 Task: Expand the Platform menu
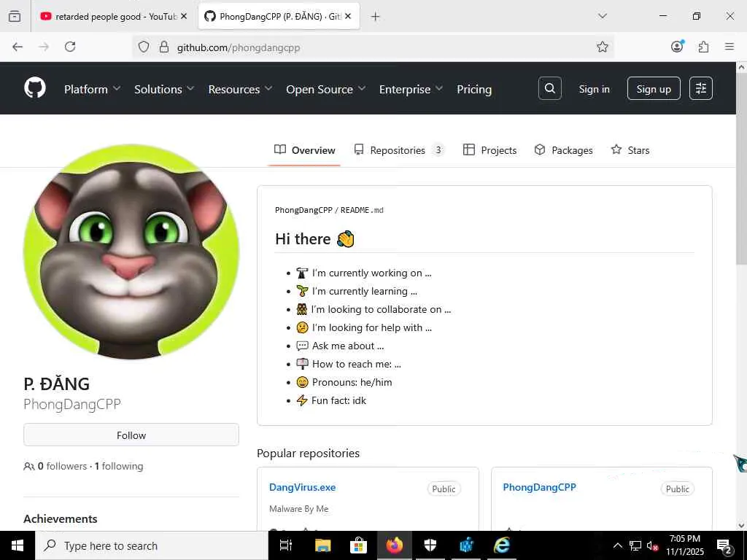93,89
